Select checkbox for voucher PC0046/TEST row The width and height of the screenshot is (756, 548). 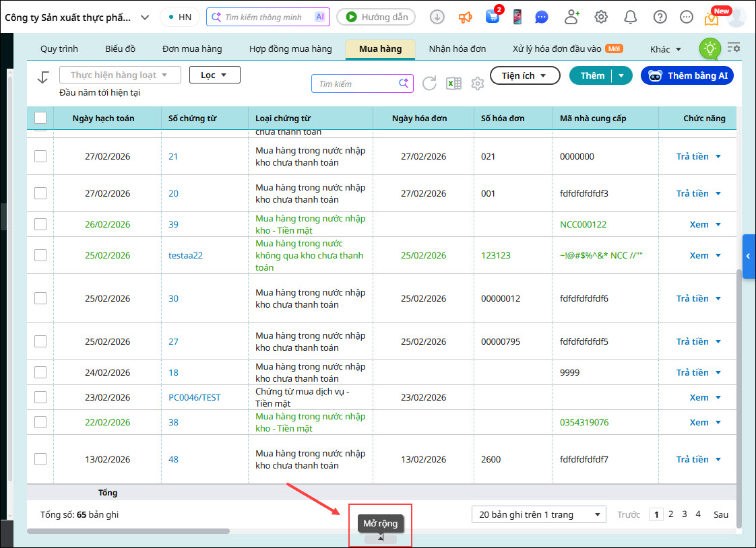tap(40, 397)
